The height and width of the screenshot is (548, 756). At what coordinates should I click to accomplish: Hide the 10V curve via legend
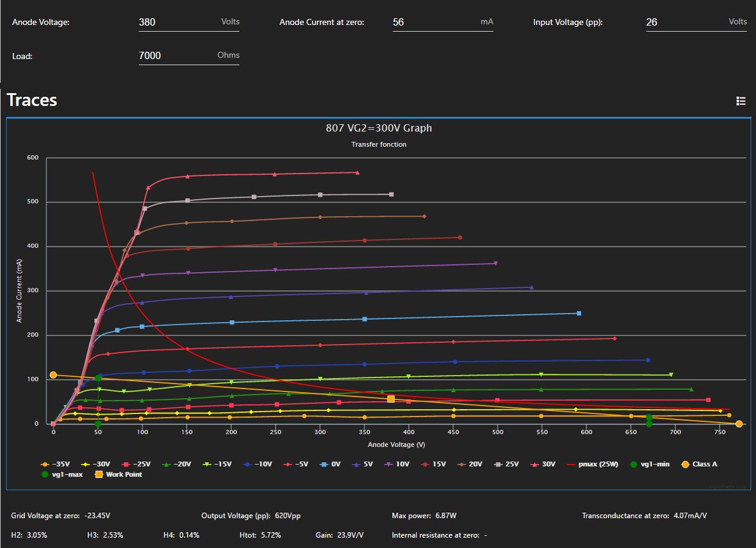tap(398, 464)
